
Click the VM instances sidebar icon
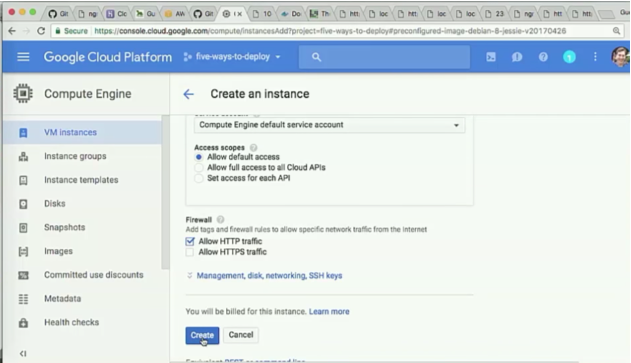(23, 132)
